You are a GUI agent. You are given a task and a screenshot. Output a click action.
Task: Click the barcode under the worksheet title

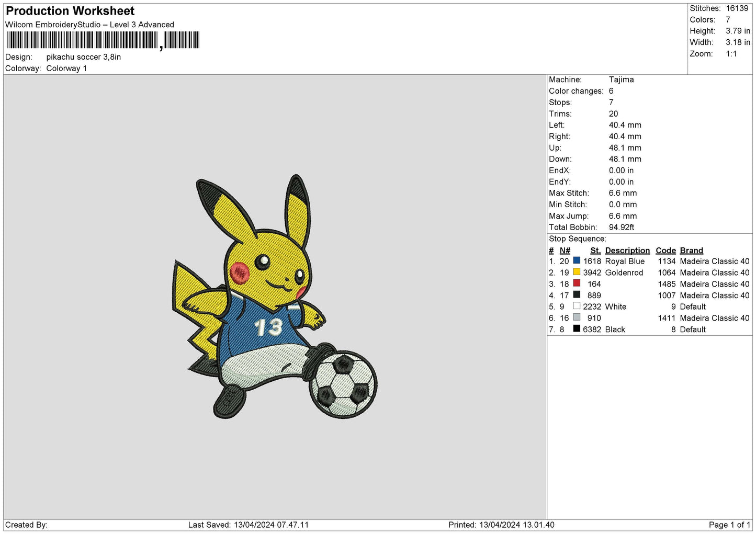tap(103, 40)
